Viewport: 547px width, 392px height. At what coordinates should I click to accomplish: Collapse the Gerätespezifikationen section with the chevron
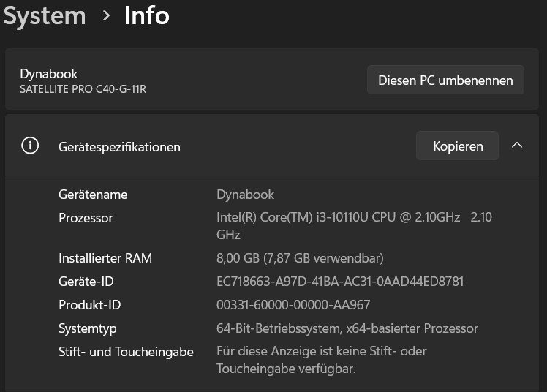click(517, 146)
